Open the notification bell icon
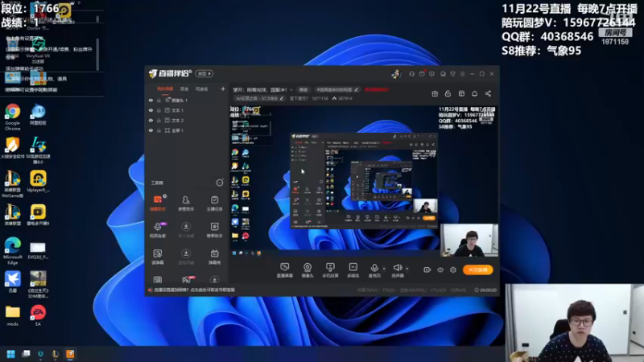This screenshot has height=362, width=644. pos(474,94)
